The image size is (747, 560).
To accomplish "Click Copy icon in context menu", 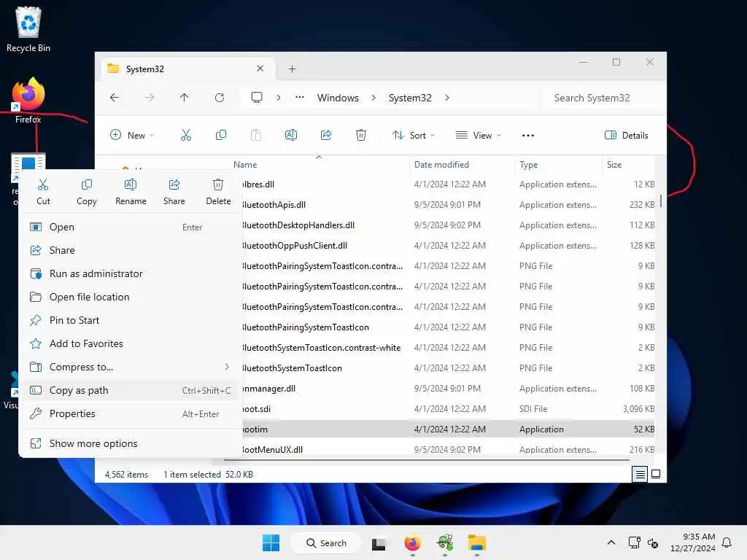I will coord(87,184).
